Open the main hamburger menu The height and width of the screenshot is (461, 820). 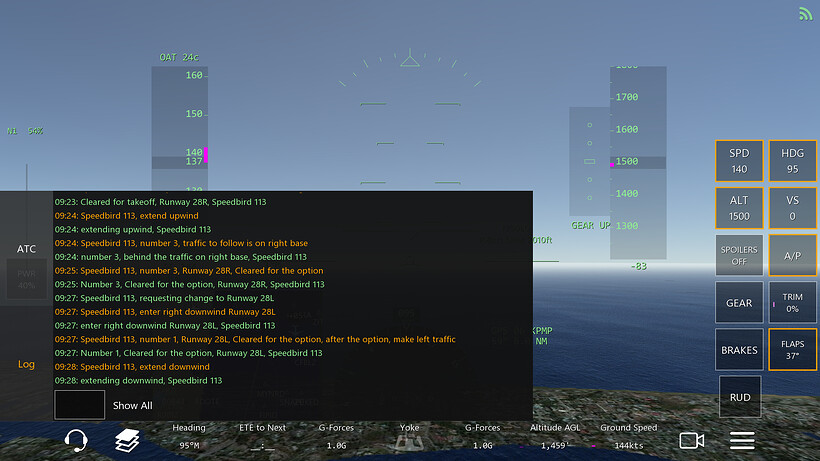742,441
